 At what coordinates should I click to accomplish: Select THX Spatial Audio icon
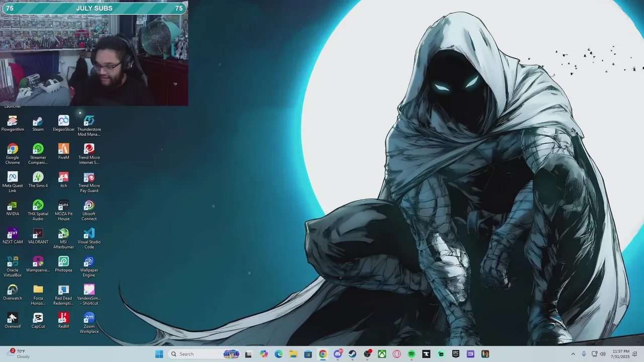[38, 210]
